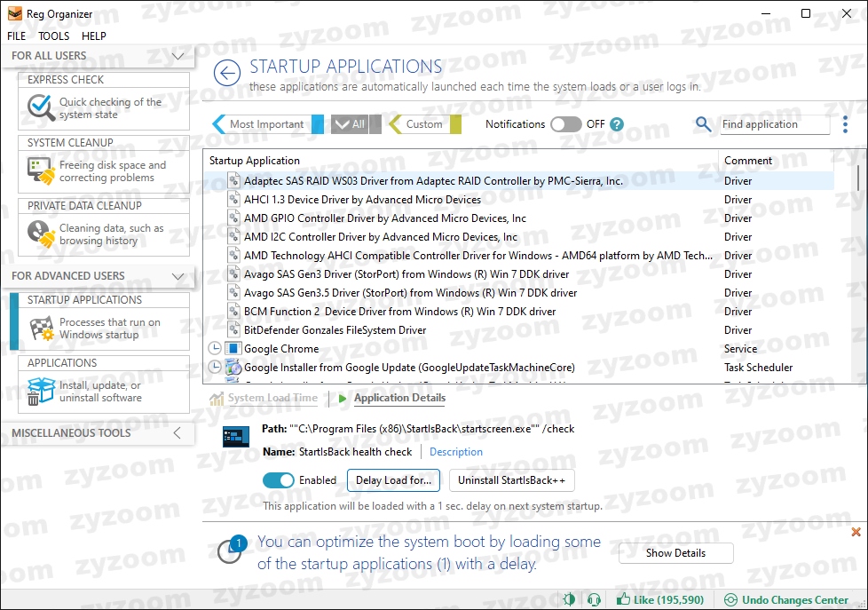Click the AMD GPIO Controller Driver icon
This screenshot has height=610, width=868.
tap(234, 218)
